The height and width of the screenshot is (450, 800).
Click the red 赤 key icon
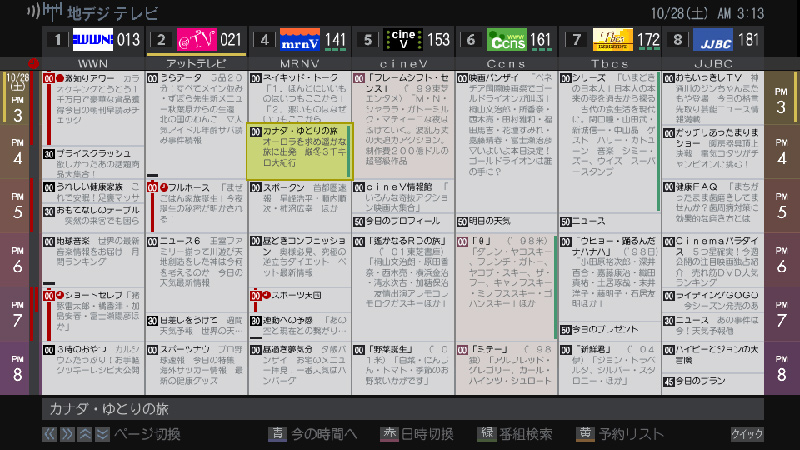tap(389, 434)
